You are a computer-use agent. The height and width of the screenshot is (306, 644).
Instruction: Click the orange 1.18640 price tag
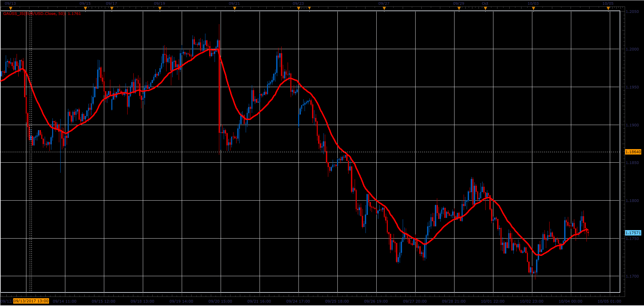(633, 152)
